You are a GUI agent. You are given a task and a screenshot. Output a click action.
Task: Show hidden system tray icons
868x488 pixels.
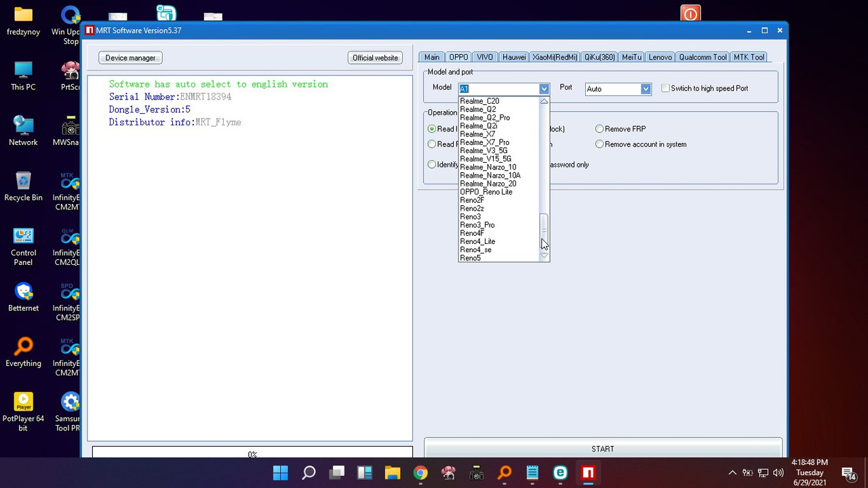coord(732,472)
